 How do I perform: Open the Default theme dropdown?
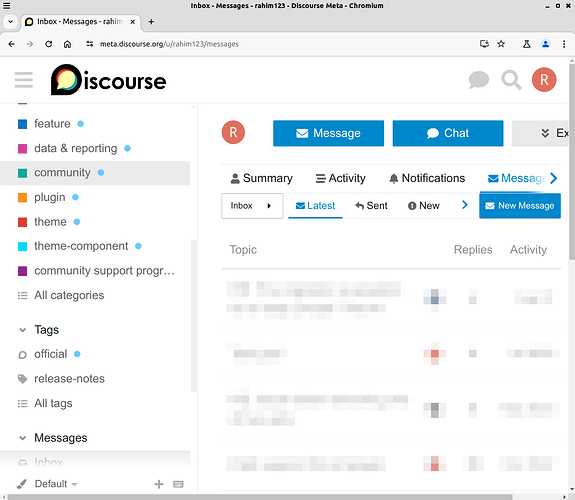click(56, 484)
